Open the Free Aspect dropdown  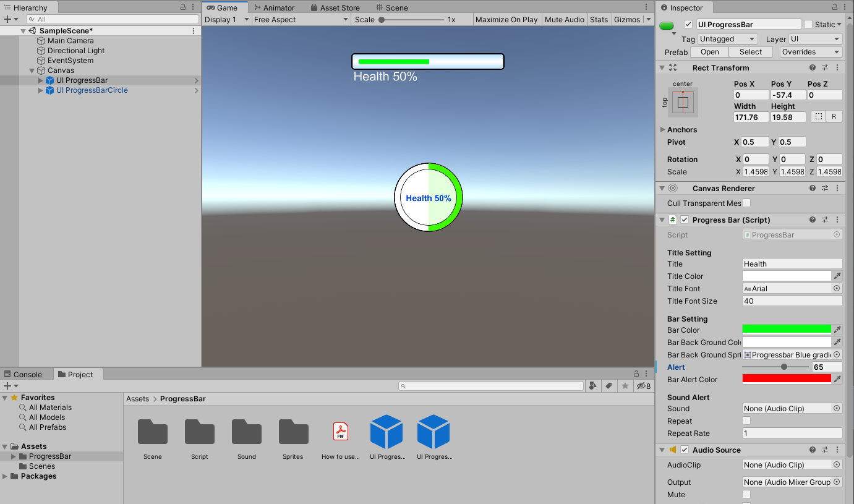tap(301, 20)
